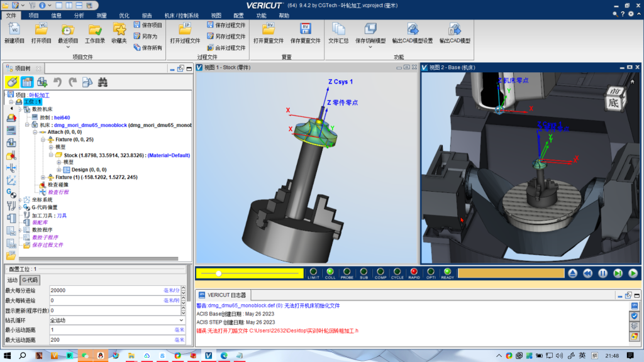Click 打开过程文件 in the ribbon
This screenshot has height=362, width=644.
pos(186,33)
